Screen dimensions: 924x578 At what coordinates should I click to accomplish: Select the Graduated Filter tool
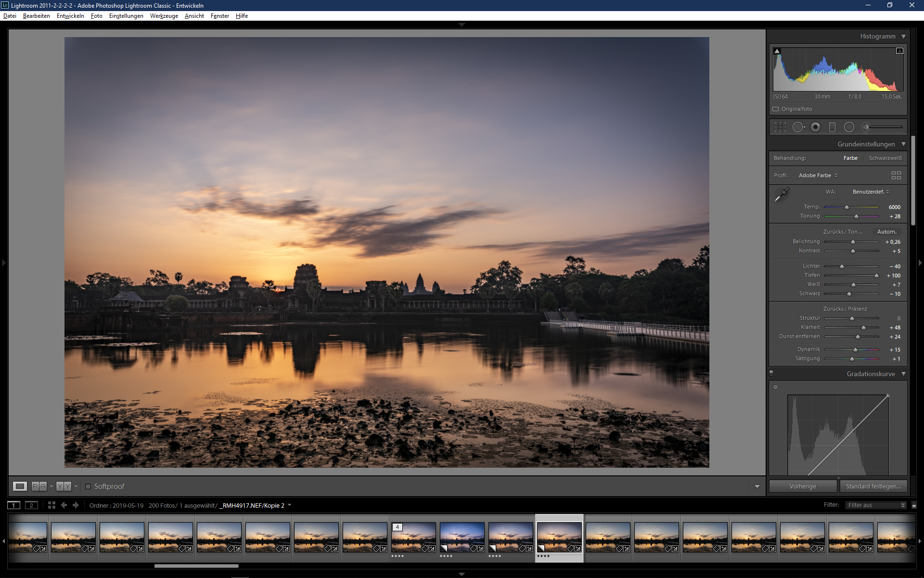[x=832, y=127]
